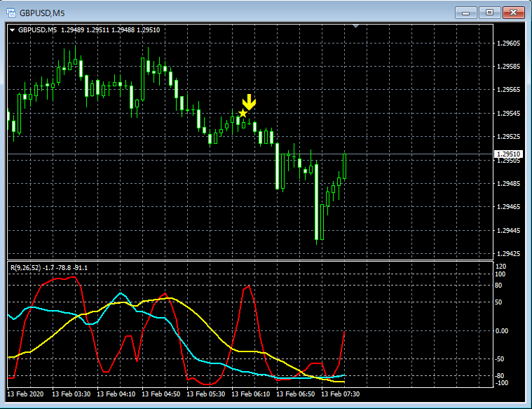
Task: Click the R(9,26,52) indicator label
Action: tap(49, 268)
